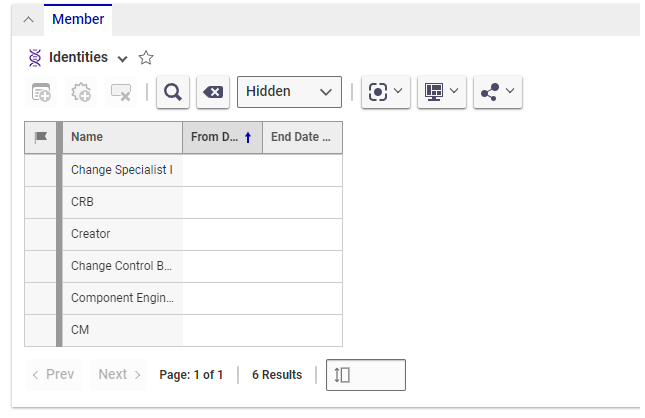
Task: Select the Change Control B... row
Action: pos(183,267)
